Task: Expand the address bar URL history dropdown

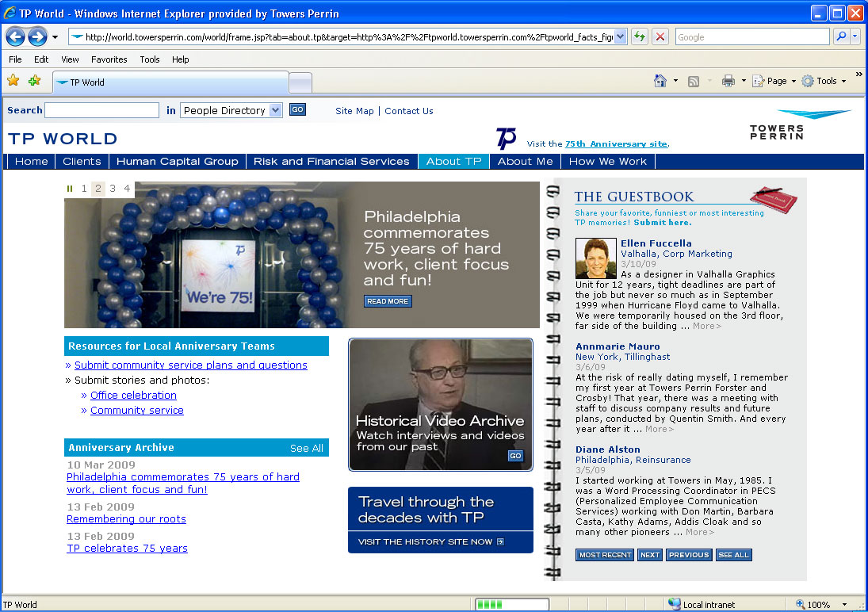Action: click(x=621, y=37)
